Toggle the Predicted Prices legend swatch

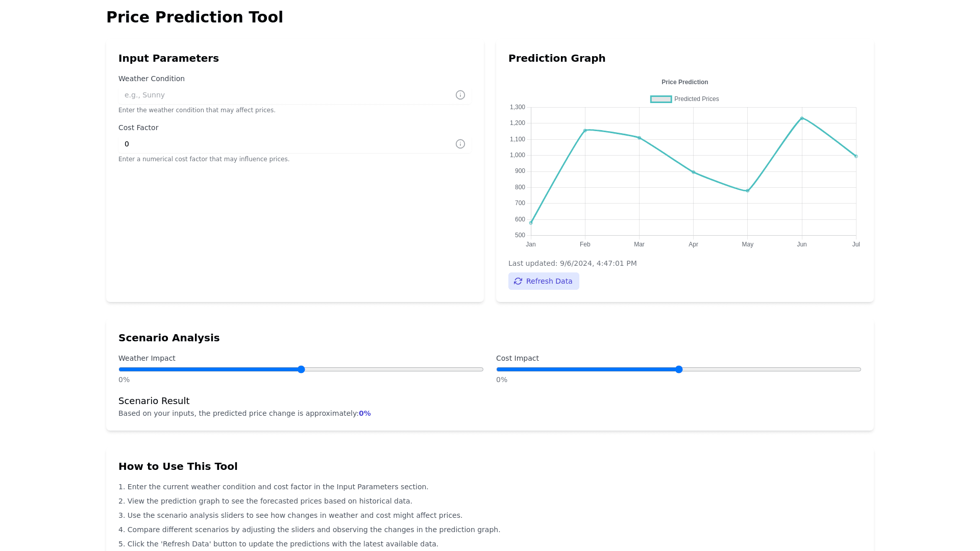[660, 99]
